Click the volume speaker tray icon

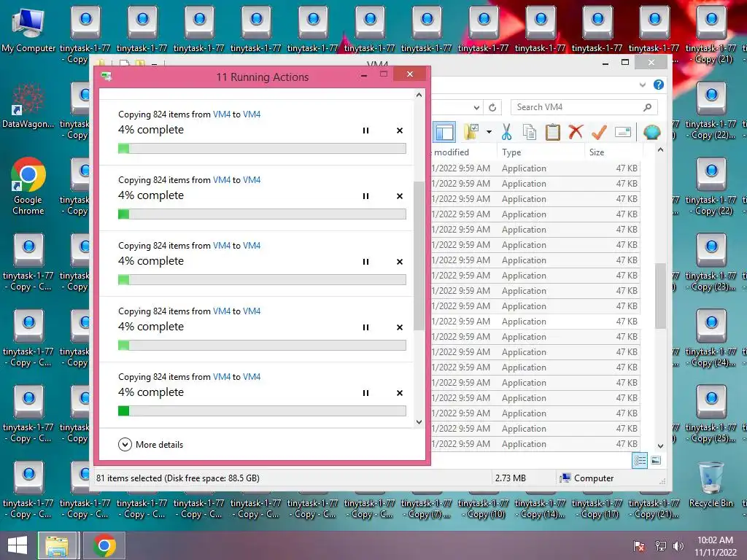(x=678, y=546)
